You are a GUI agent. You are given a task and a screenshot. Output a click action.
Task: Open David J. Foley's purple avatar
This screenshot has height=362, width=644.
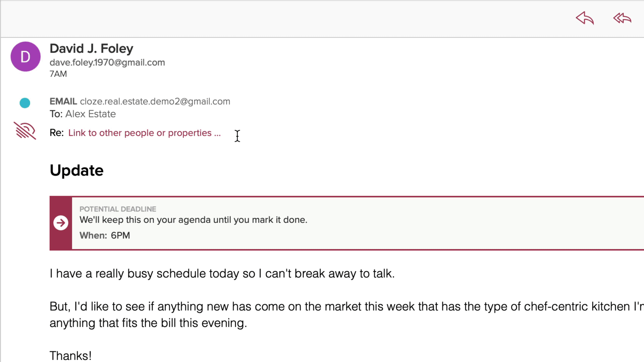[25, 57]
